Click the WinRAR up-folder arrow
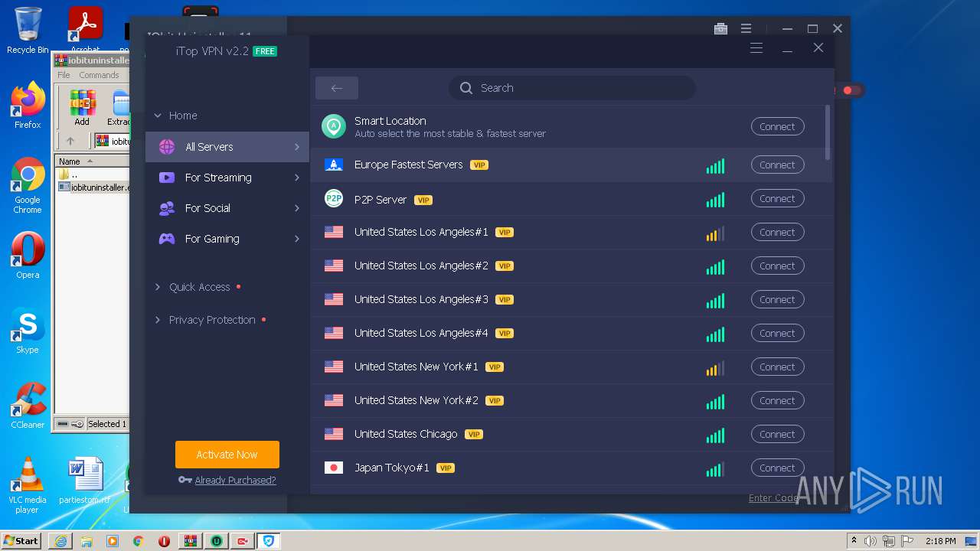Screen dimensions: 980x551 [x=70, y=141]
